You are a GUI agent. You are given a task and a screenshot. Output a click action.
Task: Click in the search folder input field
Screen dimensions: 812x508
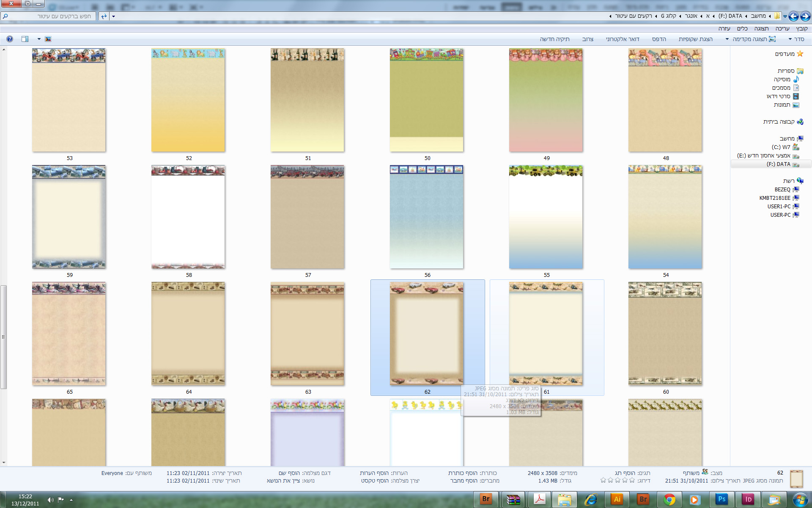[x=50, y=16]
